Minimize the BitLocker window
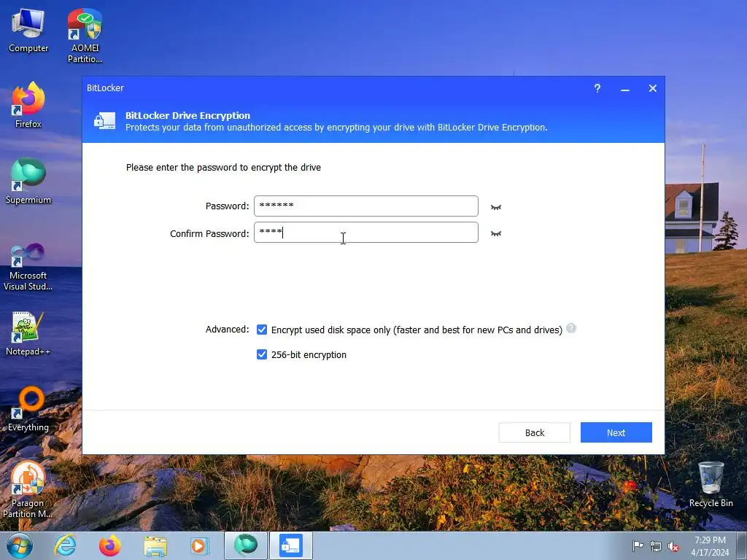 tap(624, 88)
